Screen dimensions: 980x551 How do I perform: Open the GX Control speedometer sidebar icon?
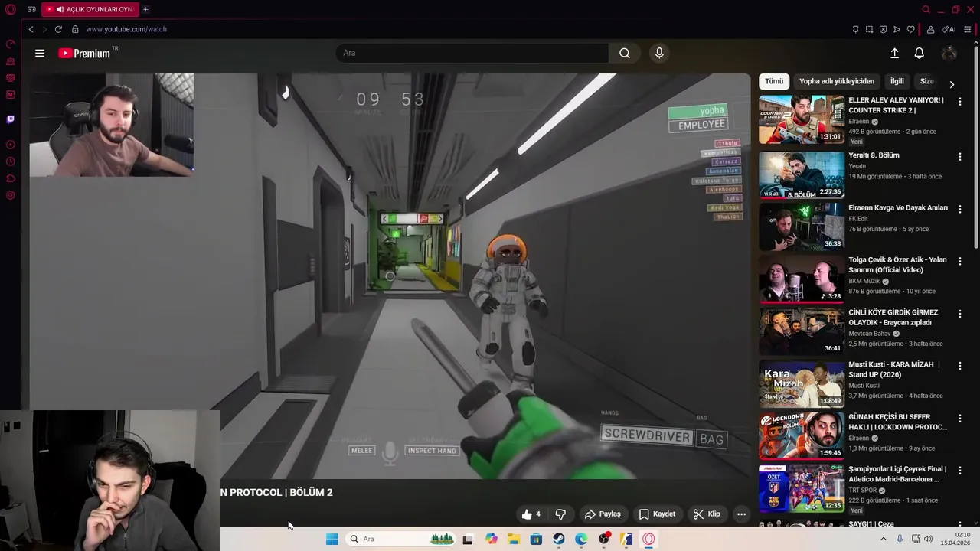(x=11, y=44)
